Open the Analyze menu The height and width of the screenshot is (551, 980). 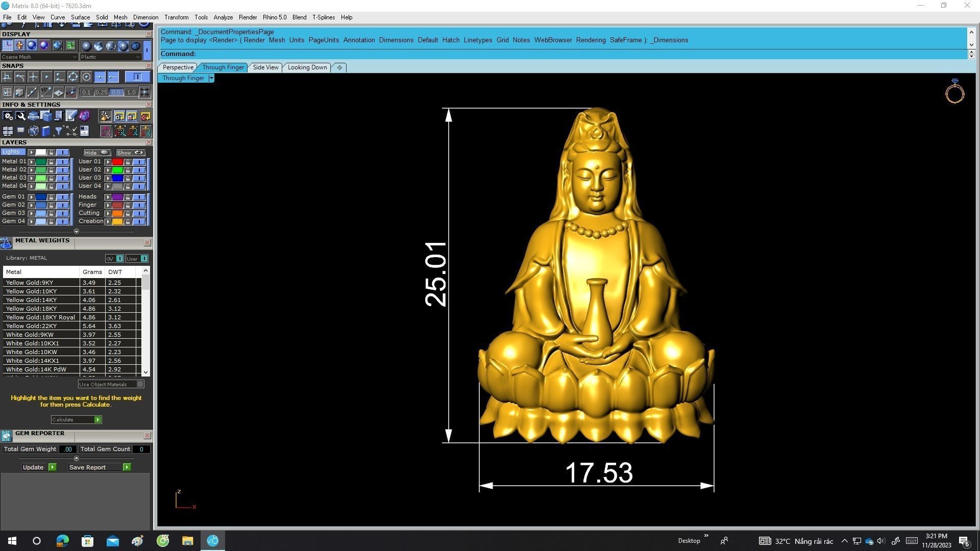(x=223, y=17)
